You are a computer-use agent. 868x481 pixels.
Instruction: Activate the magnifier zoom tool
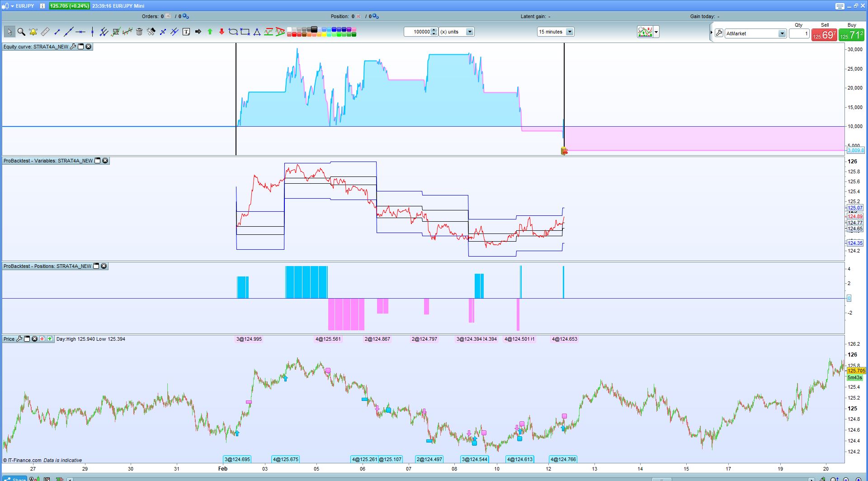tap(21, 32)
